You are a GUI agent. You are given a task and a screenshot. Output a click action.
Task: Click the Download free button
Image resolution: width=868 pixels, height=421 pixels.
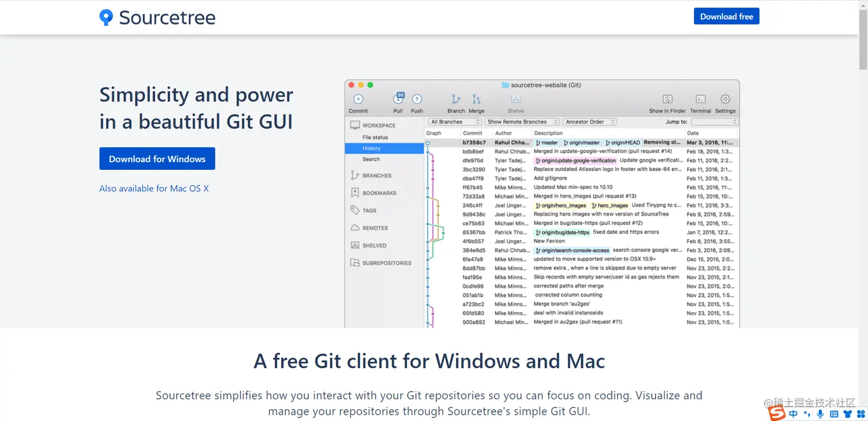click(726, 17)
